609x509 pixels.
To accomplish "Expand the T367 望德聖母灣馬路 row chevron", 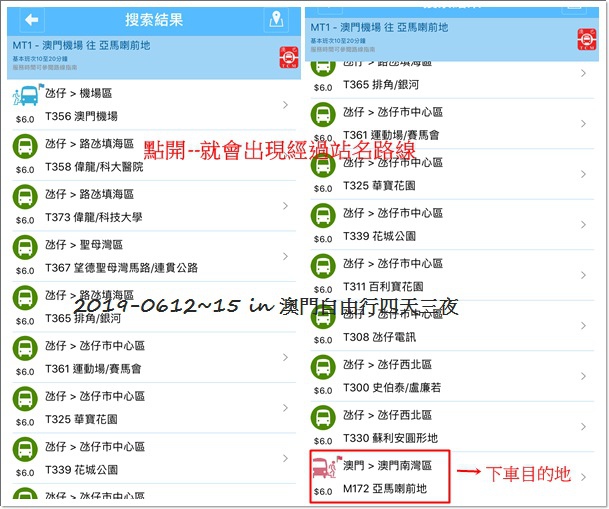I will click(x=285, y=256).
